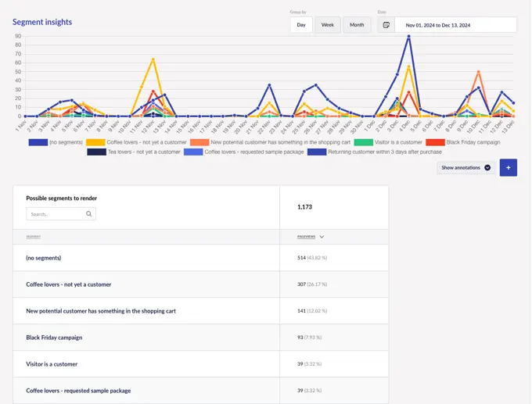Hide the Black Friday campaign legend series
Image resolution: width=532 pixels, height=404 pixels.
coord(434,142)
